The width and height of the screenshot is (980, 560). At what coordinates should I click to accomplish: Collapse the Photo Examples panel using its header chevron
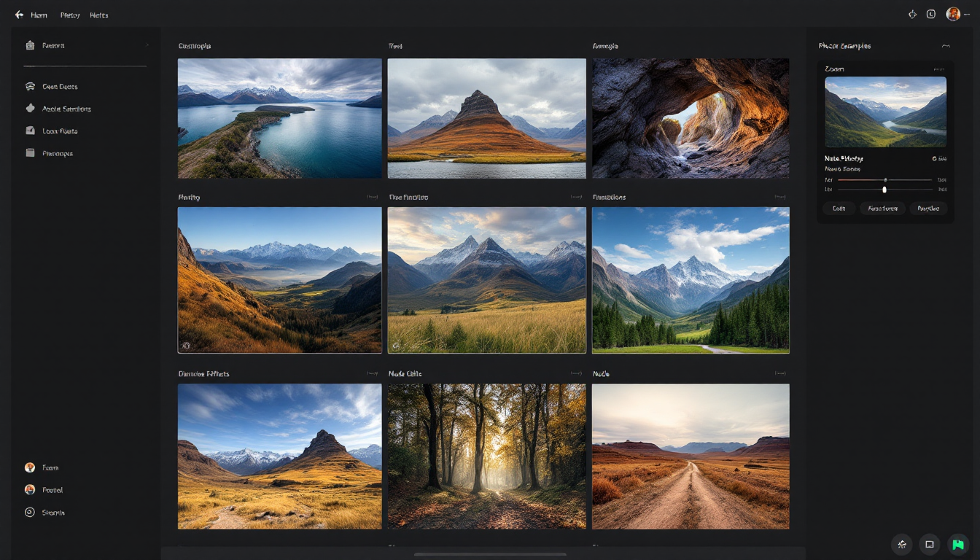946,46
